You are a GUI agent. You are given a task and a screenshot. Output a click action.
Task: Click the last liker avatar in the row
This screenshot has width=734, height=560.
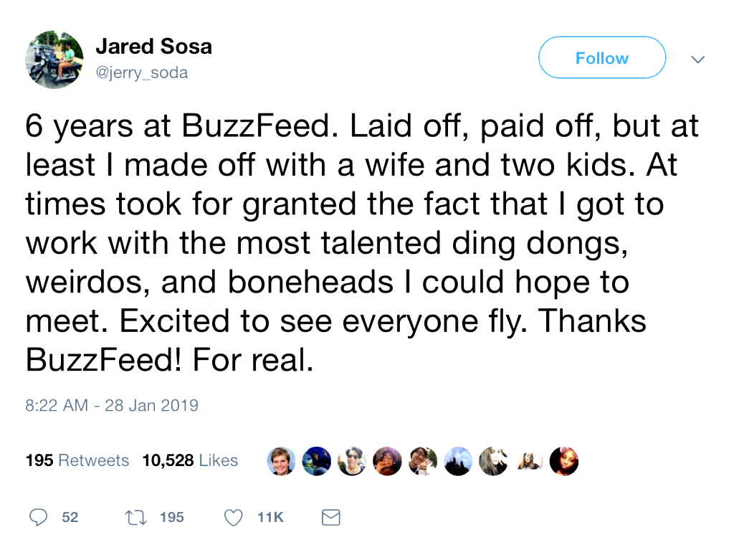[x=563, y=461]
